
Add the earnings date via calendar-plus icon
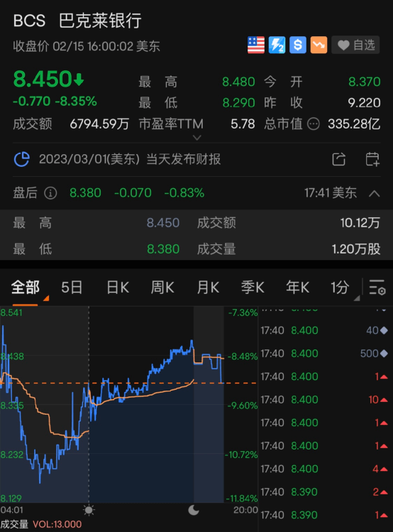[x=372, y=159]
